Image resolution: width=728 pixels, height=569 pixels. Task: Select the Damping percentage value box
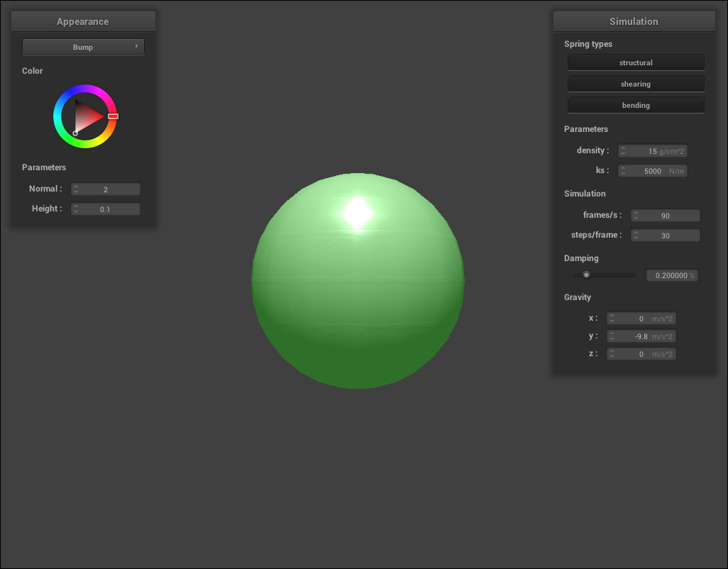pyautogui.click(x=671, y=275)
